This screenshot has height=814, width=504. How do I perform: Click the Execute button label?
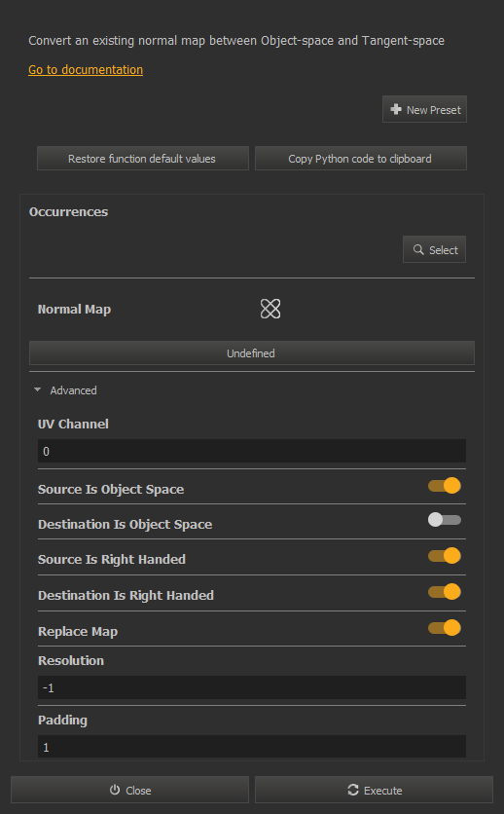(x=382, y=790)
